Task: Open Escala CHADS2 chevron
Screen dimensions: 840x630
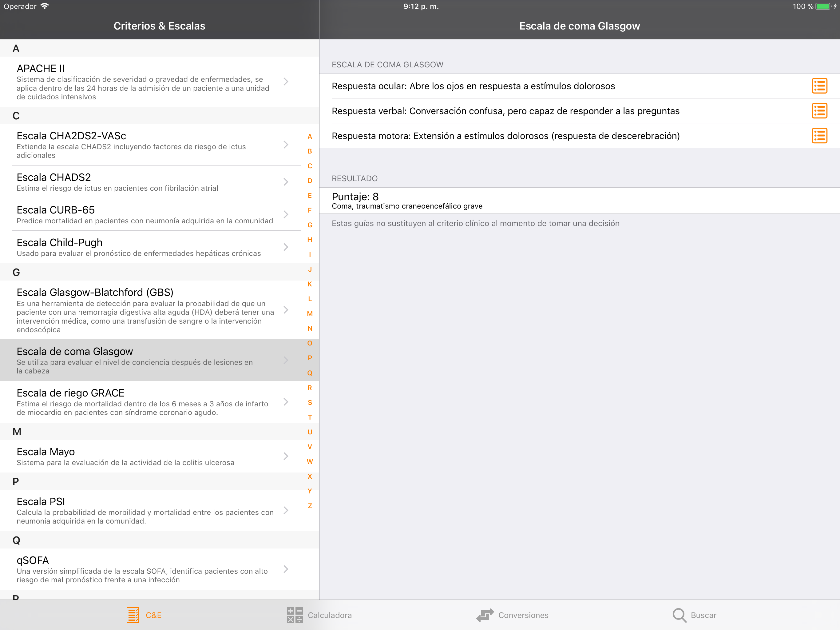Action: [x=286, y=182]
